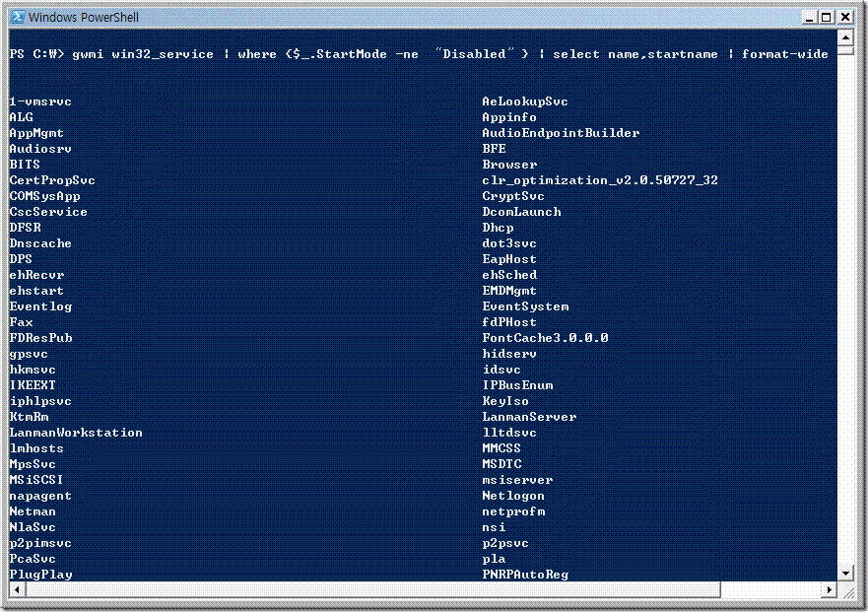Select the Fax service entry
The height and width of the screenshot is (612, 868).
(x=21, y=322)
